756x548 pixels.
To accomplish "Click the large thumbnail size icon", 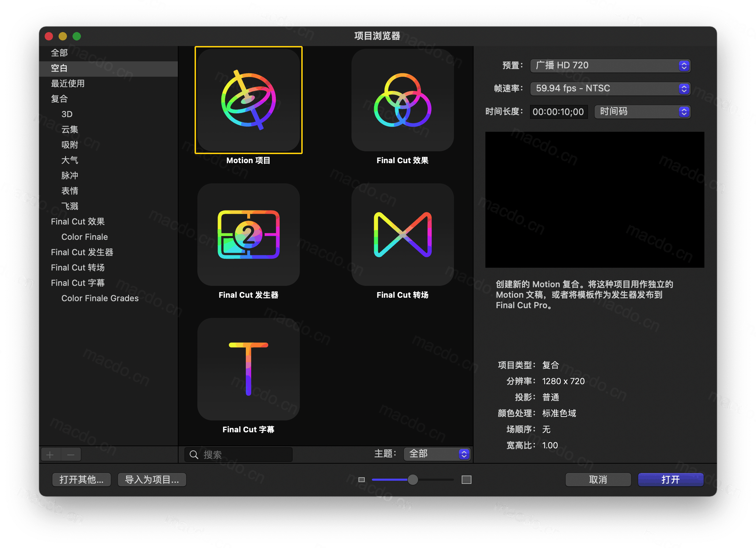I will 467,480.
